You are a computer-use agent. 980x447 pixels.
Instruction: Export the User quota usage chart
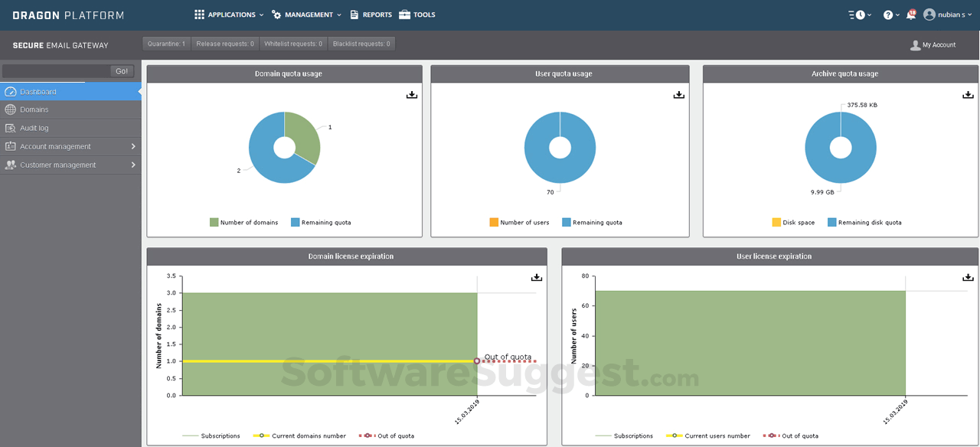(x=678, y=94)
